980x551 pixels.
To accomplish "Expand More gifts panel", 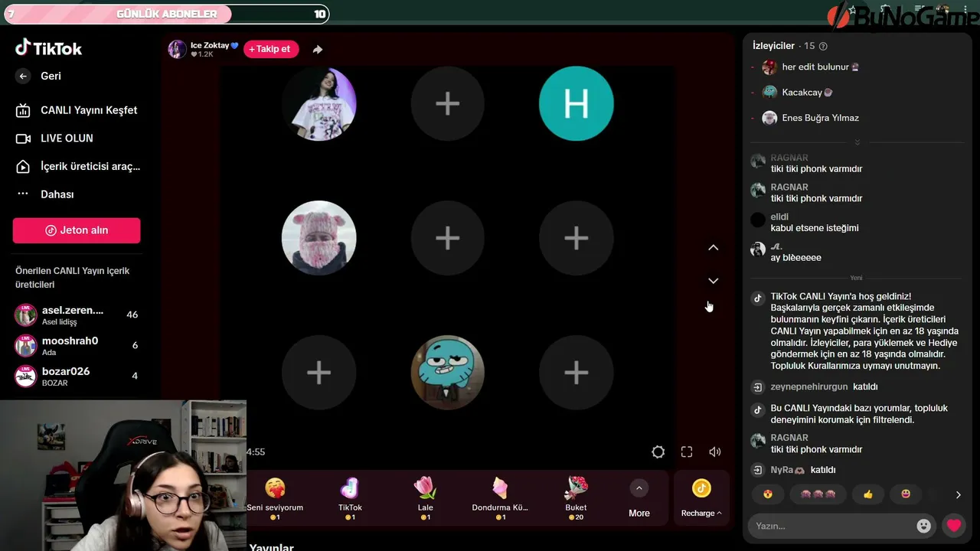I will click(x=639, y=498).
